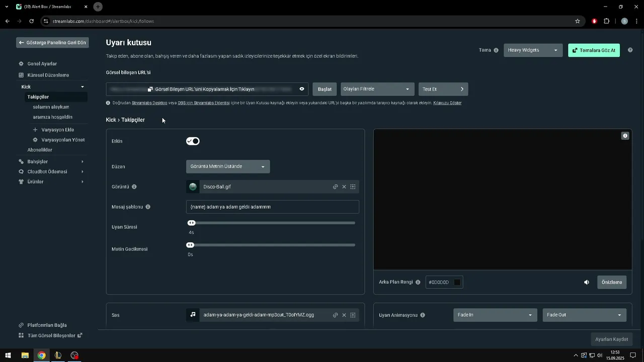
Task: Click the Chrome icon in the taskbar
Action: point(41,355)
